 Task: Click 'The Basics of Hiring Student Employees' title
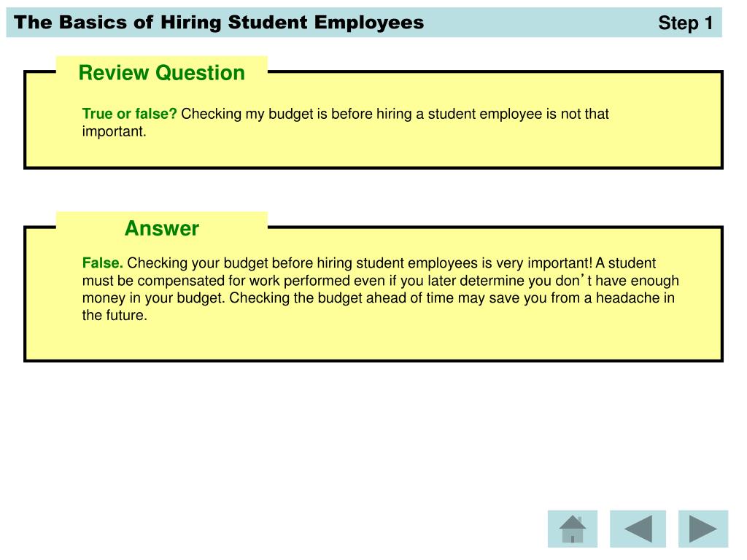click(x=219, y=23)
